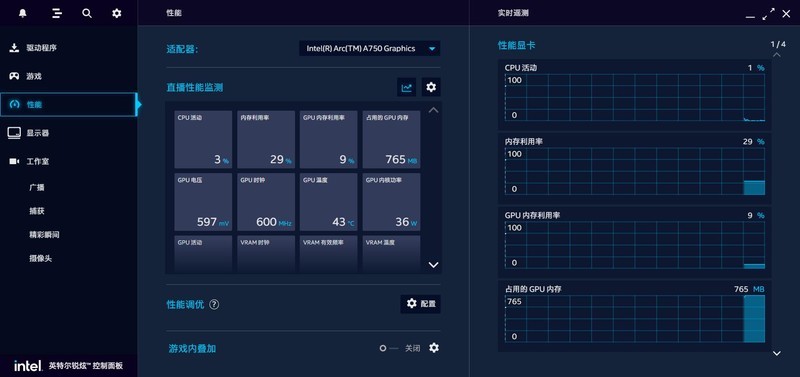
Task: Select the GPU 时钟 tile 600 MHz
Action: click(x=266, y=202)
